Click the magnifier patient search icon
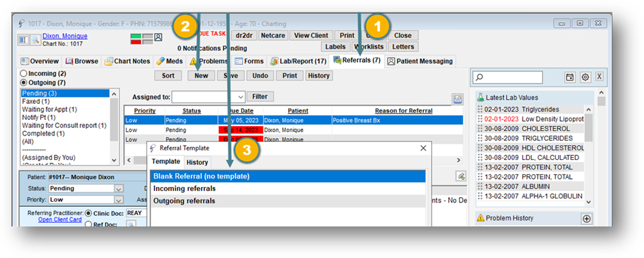 tap(36, 40)
